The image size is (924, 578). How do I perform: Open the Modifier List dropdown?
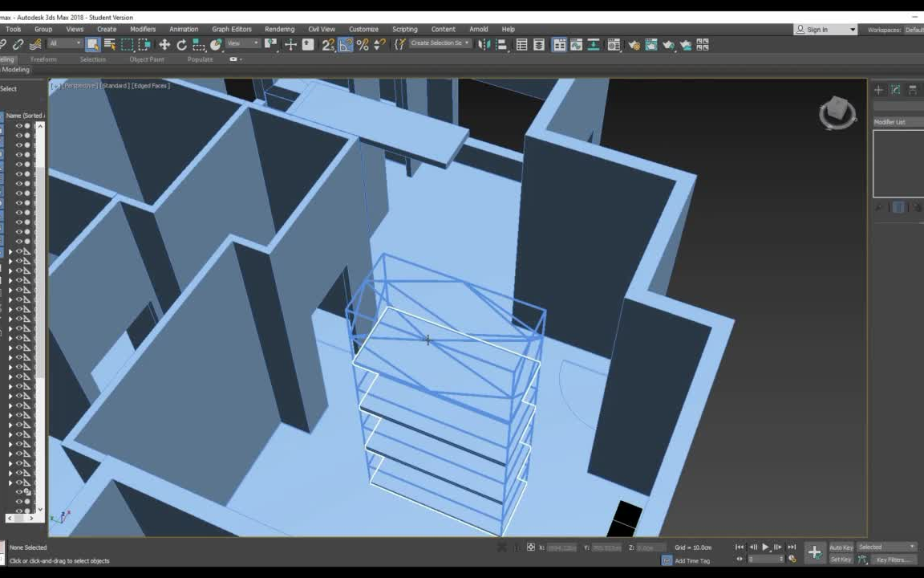[898, 121]
